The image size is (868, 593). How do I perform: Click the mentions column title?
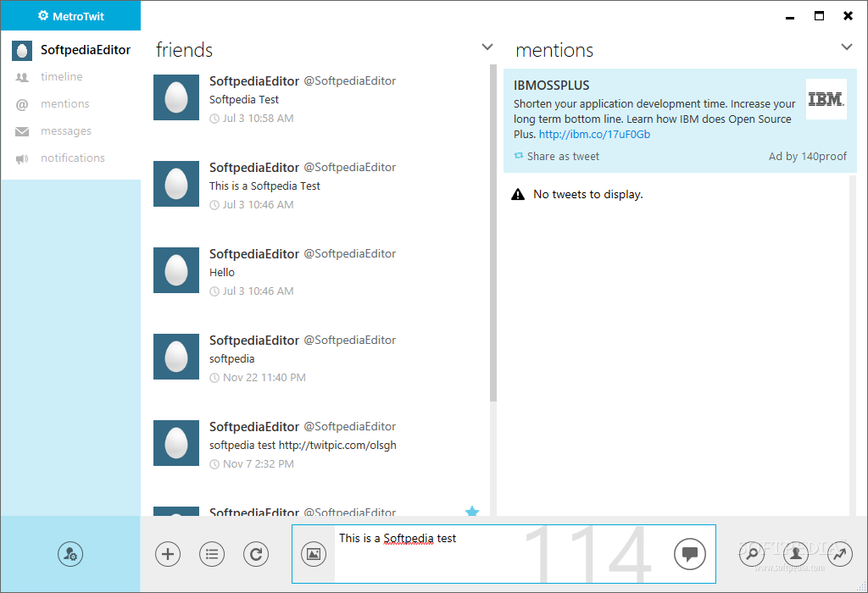pos(554,50)
